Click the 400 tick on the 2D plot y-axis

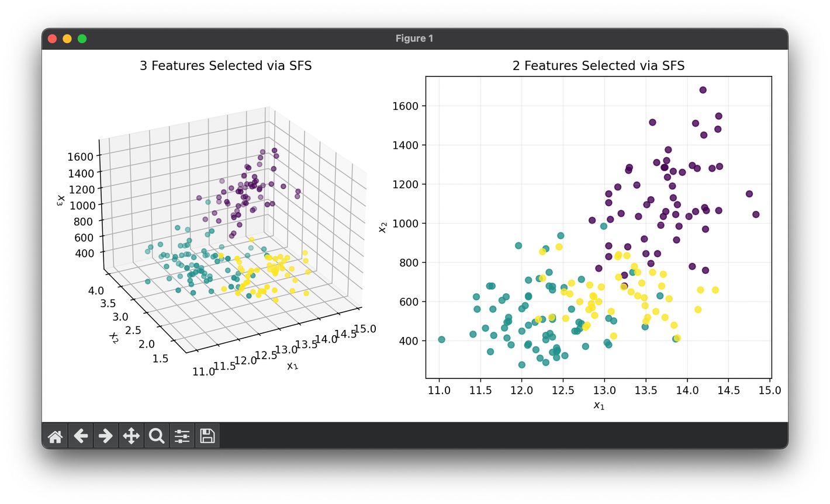(x=409, y=340)
